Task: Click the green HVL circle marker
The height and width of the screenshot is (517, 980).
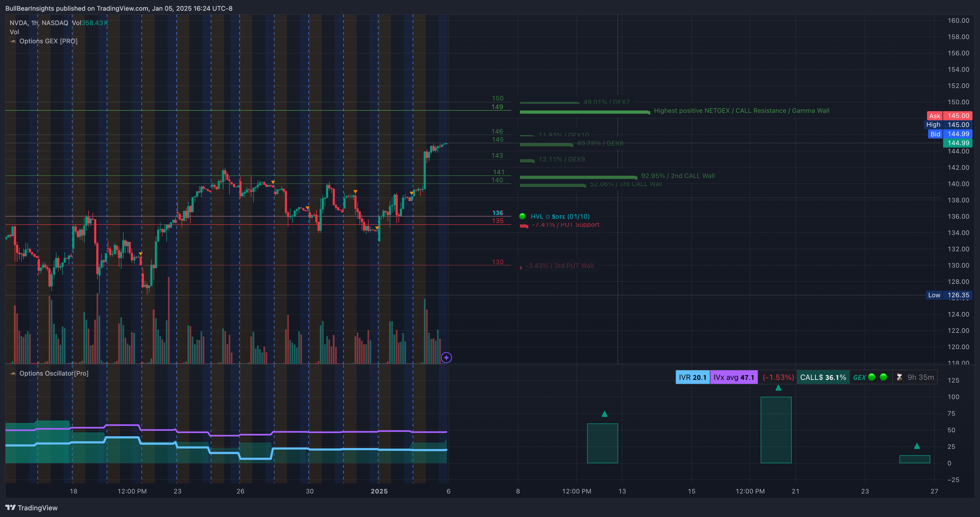Action: click(522, 216)
